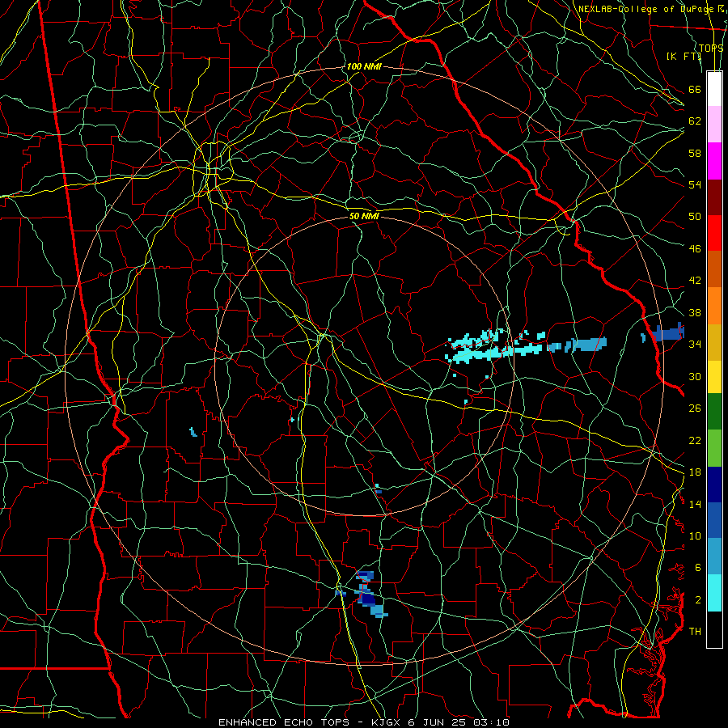
Task: Click the blue echo at the far east edge
Action: pyautogui.click(x=667, y=333)
